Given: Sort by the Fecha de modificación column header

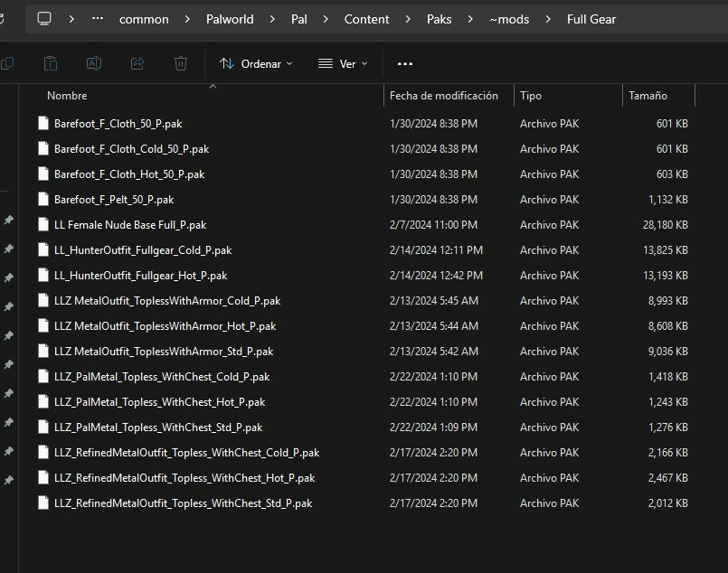Looking at the screenshot, I should 443,95.
